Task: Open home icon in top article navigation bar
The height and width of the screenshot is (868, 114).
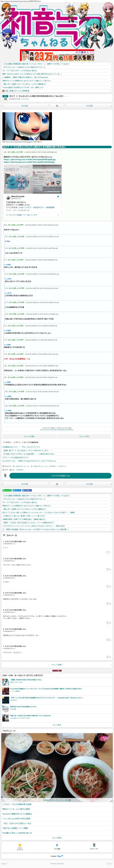Action: point(57,106)
